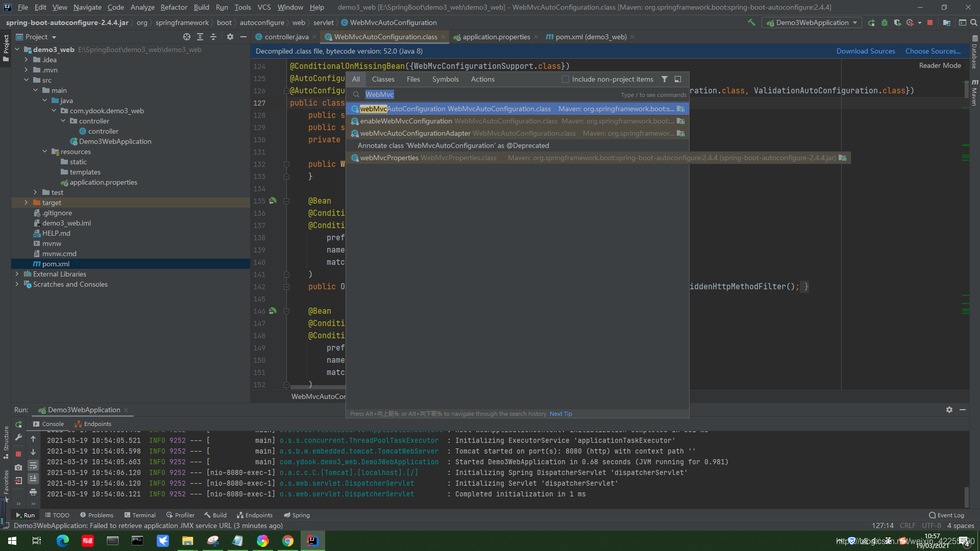The height and width of the screenshot is (551, 980).
Task: Open Chrome from the Windows taskbar
Action: 288,541
